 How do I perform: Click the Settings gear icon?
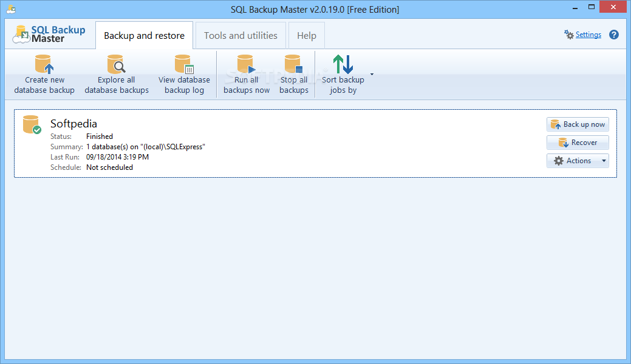click(x=568, y=35)
